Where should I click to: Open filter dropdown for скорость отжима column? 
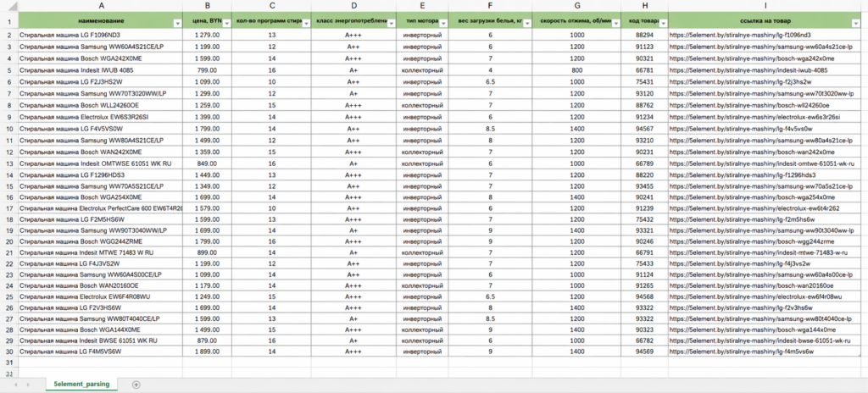615,23
